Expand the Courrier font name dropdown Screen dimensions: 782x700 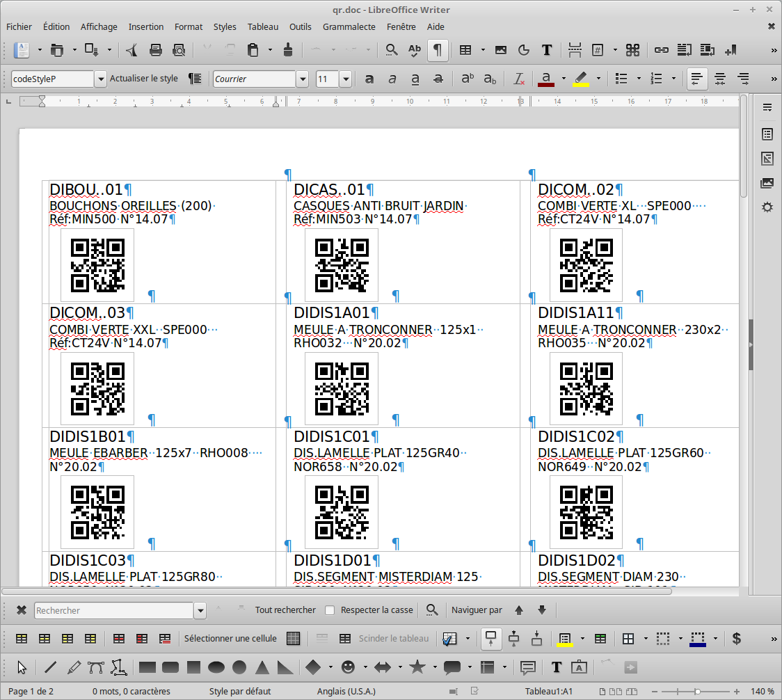302,79
